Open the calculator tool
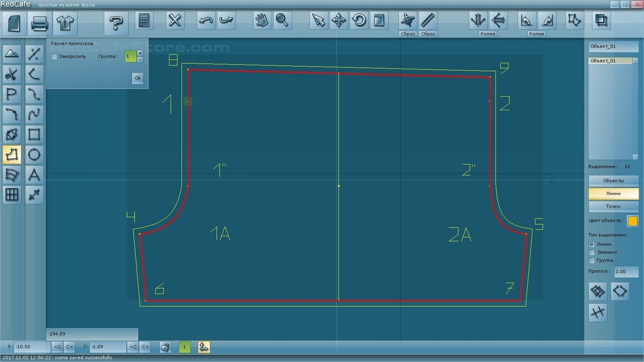The height and width of the screenshot is (362, 644). (144, 21)
